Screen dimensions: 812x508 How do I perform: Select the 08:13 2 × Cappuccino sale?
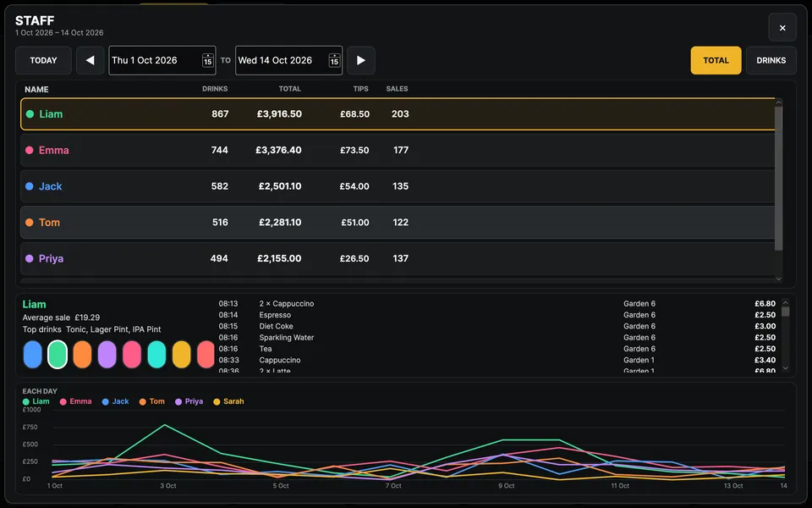(x=497, y=304)
